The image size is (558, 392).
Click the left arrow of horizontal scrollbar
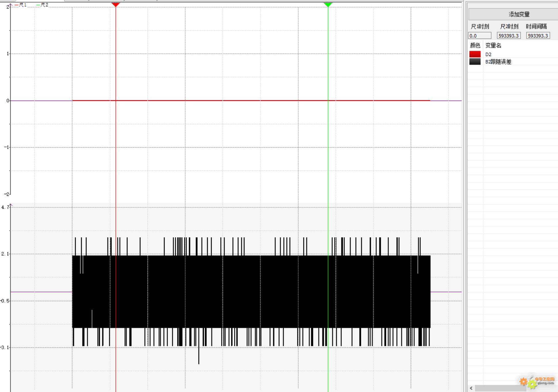[x=471, y=388]
